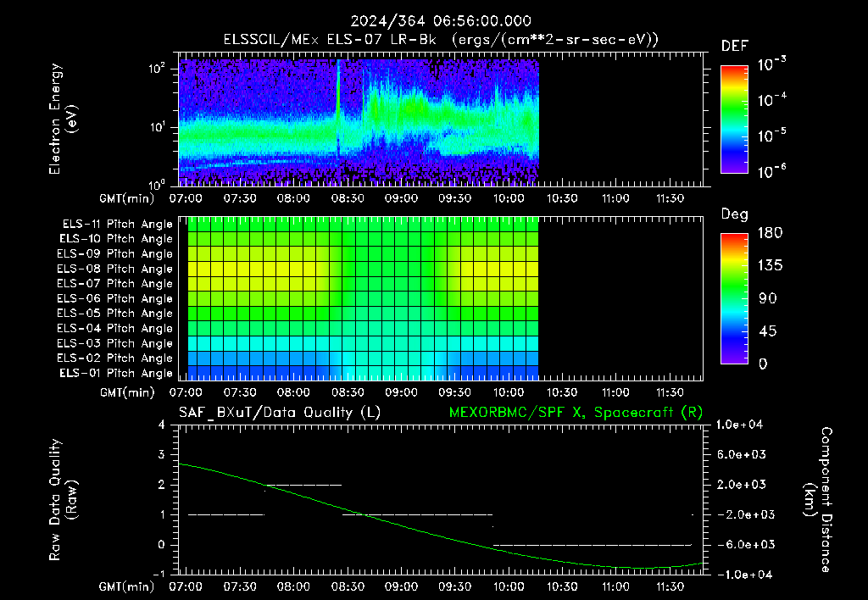Viewport: 868px width, 600px height.
Task: Click the plot title timestamp 2024/364 06:56:00.000
Action: tap(441, 21)
